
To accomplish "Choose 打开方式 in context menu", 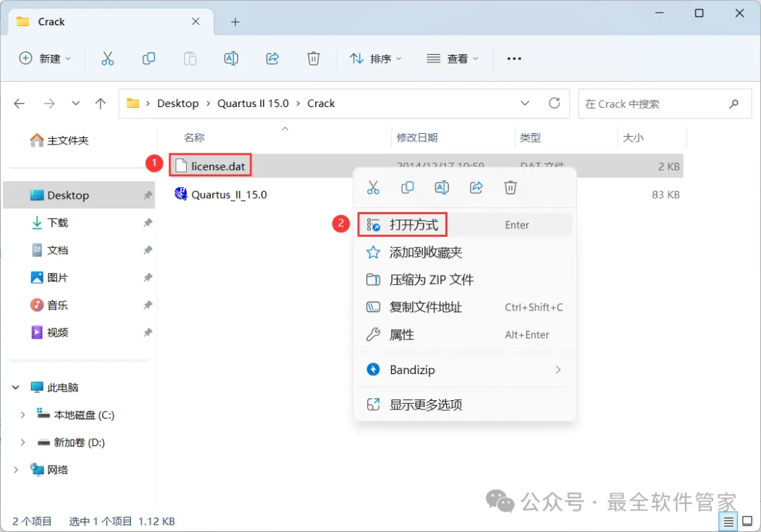I will (465, 225).
